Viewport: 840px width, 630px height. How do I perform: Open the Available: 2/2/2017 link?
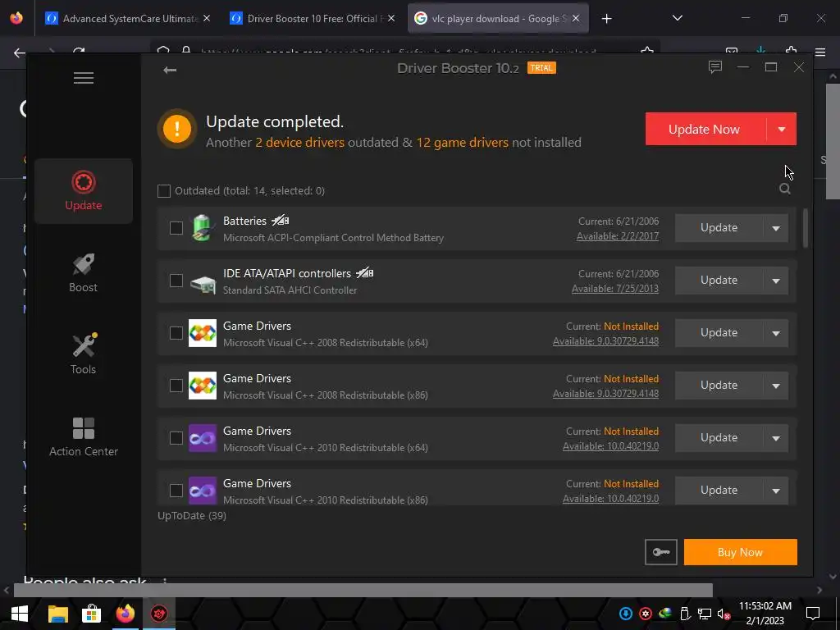click(x=617, y=235)
